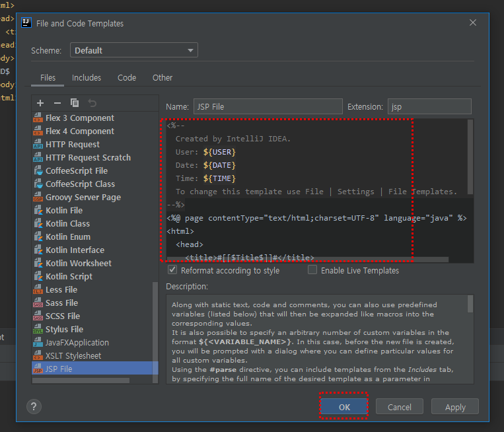Click the IntelliJ logo in title bar

(x=26, y=23)
